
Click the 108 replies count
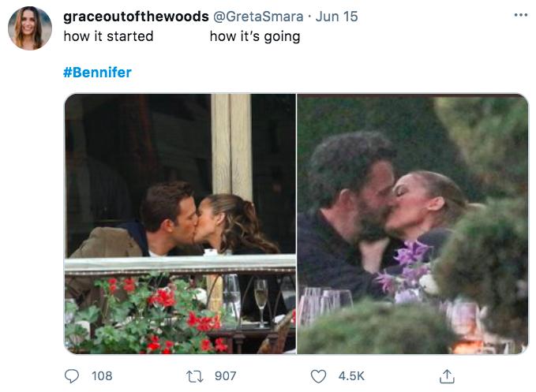(x=102, y=376)
